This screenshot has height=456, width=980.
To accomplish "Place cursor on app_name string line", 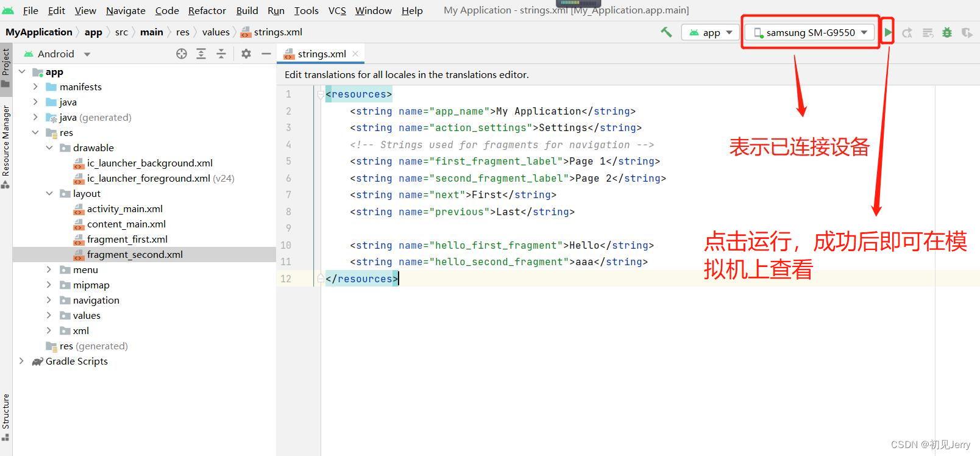I will (492, 111).
